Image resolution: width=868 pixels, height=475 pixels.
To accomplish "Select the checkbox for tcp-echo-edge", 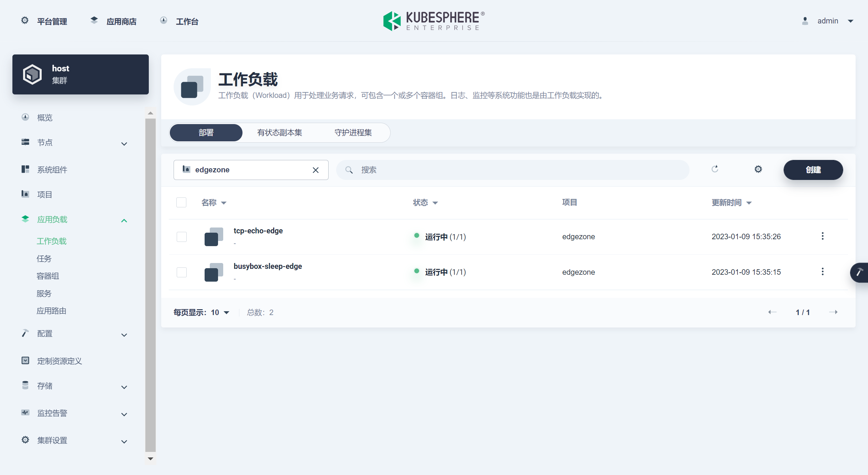I will 182,237.
